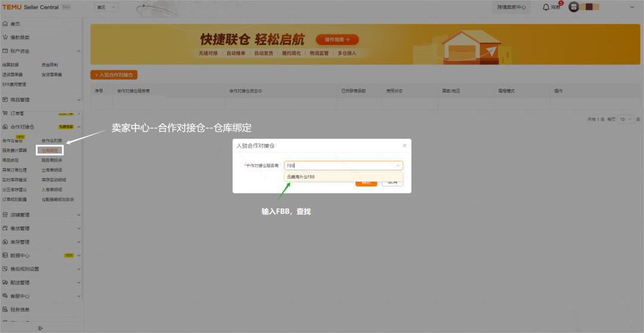Open 合作仓列表 submenu item
The width and height of the screenshot is (644, 333).
(52, 140)
